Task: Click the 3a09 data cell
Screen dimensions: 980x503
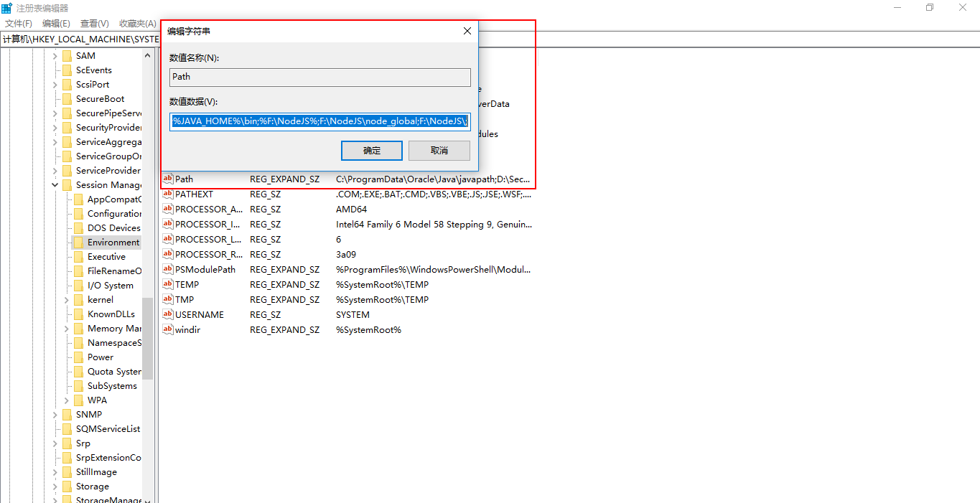Action: 346,255
